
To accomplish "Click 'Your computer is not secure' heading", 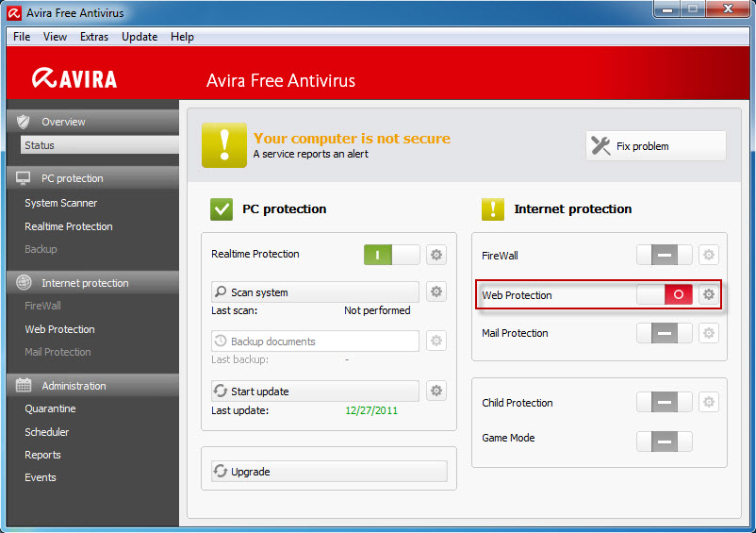I will 352,139.
